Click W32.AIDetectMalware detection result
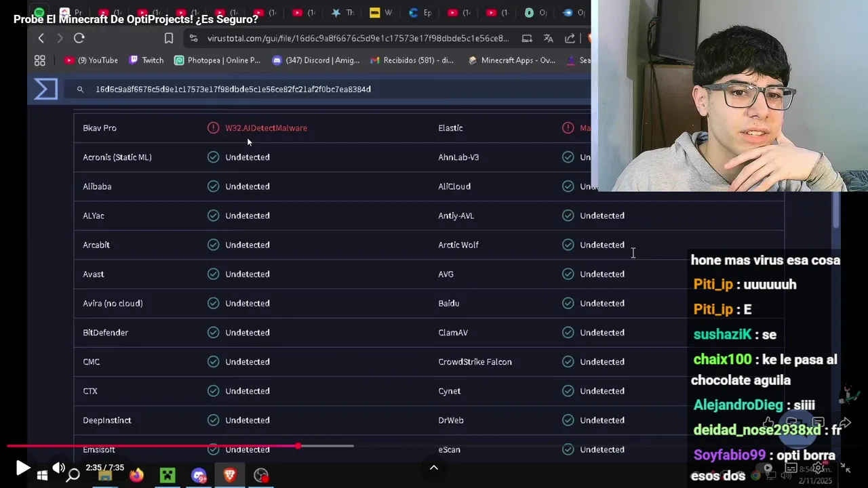This screenshot has width=868, height=488. [x=266, y=128]
